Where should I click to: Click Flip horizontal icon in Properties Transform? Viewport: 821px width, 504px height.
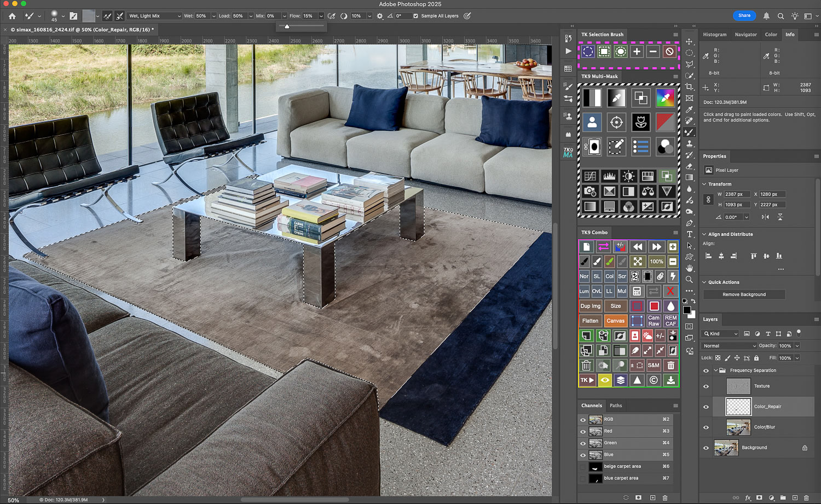point(765,217)
